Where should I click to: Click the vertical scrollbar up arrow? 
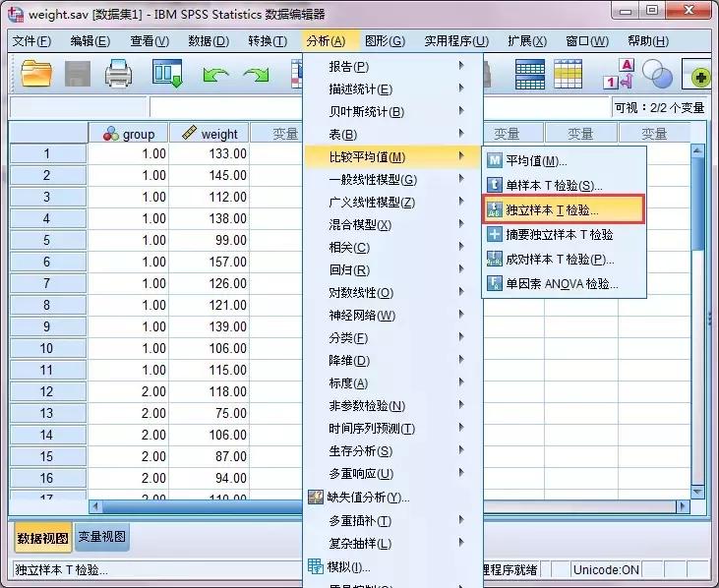coord(697,150)
